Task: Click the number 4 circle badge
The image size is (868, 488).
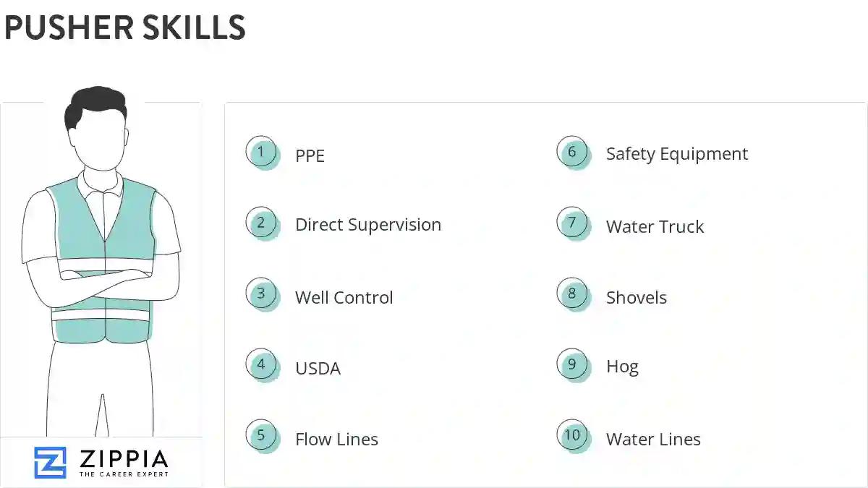Action: (261, 365)
